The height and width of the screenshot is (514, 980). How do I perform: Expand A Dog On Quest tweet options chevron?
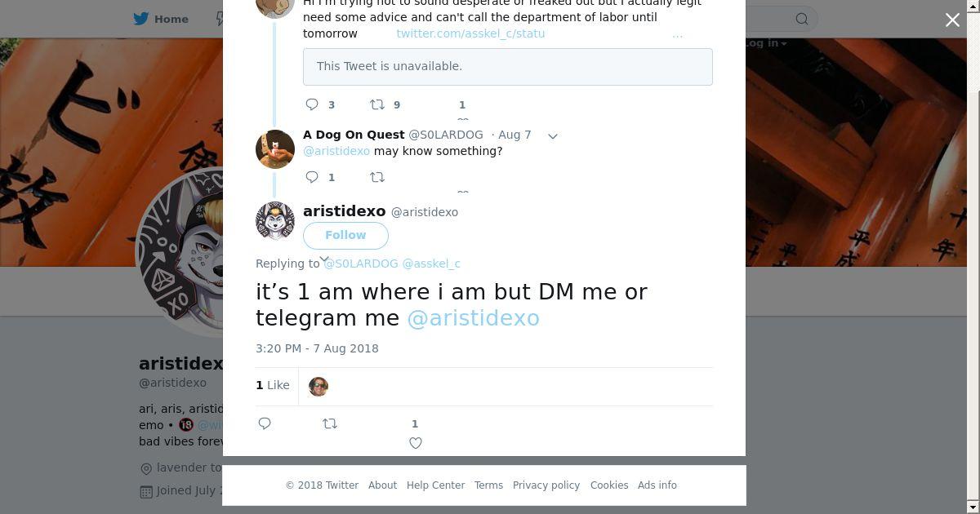553,136
